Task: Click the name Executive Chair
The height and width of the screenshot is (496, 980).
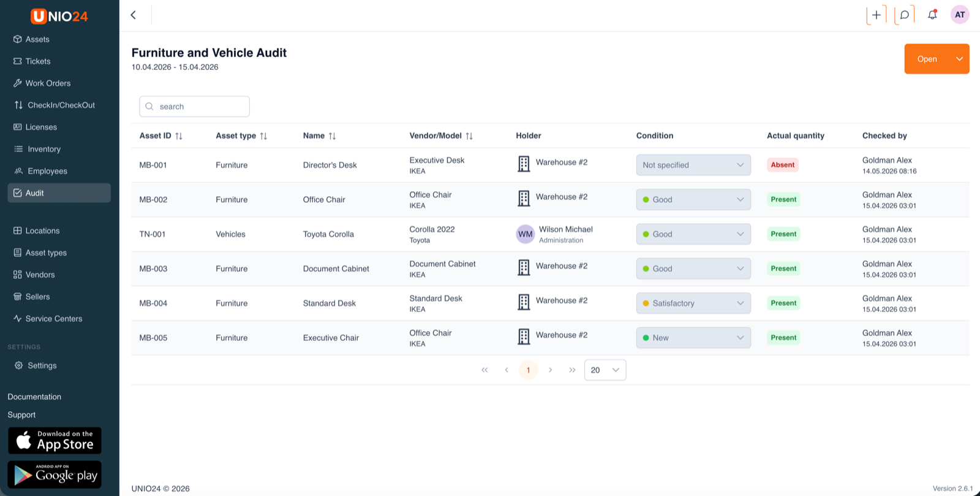Action: pos(331,338)
